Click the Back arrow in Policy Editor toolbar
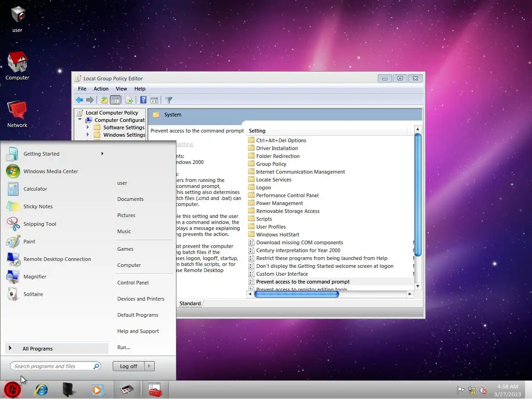Viewport: 532px width, 399px height. pos(79,100)
